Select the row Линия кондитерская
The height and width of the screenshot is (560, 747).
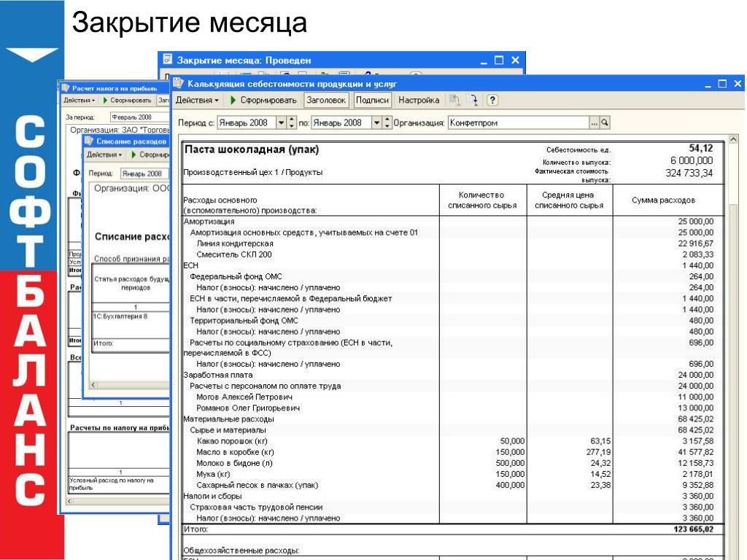(453, 244)
